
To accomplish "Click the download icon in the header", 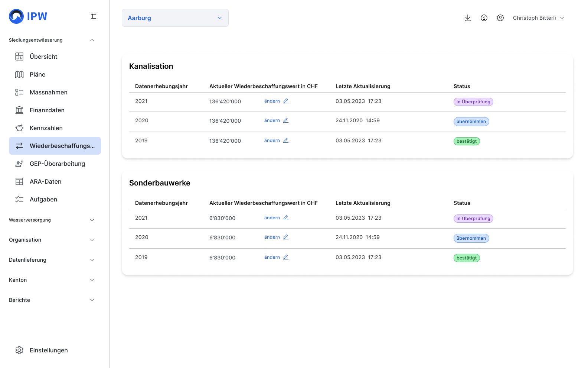I will [468, 18].
